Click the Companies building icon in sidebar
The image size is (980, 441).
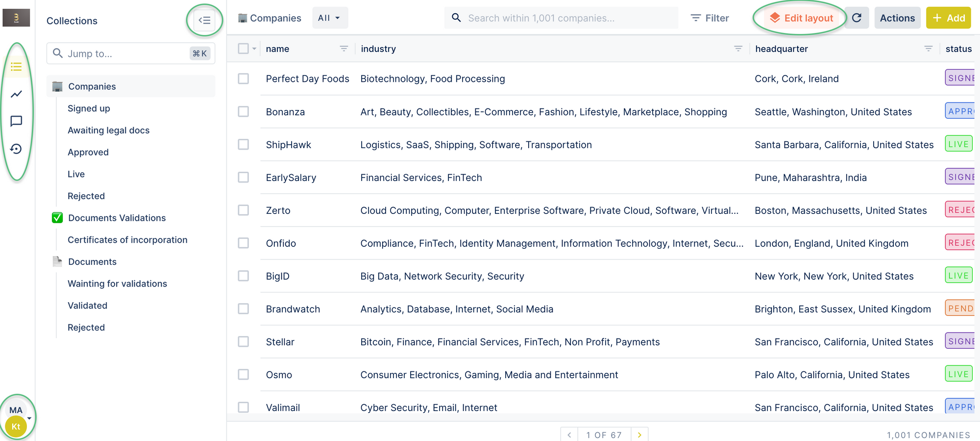(x=57, y=86)
